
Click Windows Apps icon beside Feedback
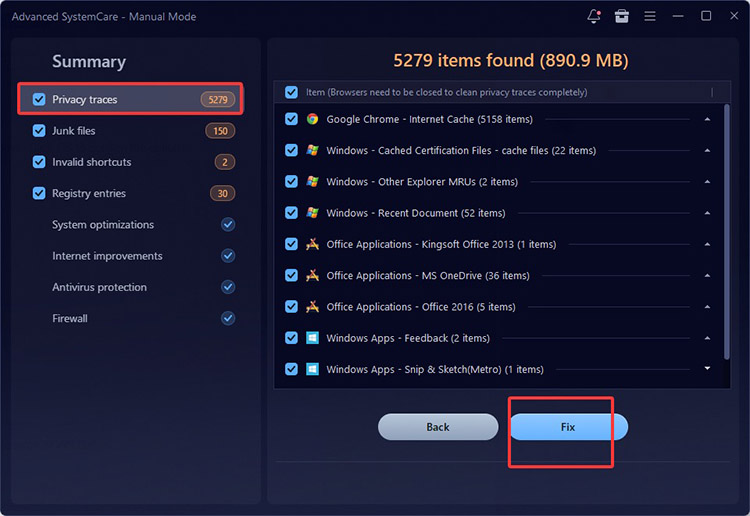pyautogui.click(x=312, y=338)
